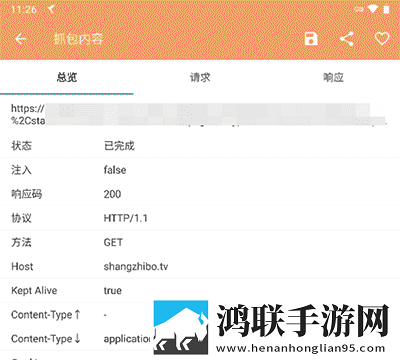Check the battery icon in the status bar
400x360 pixels.
[x=386, y=9]
